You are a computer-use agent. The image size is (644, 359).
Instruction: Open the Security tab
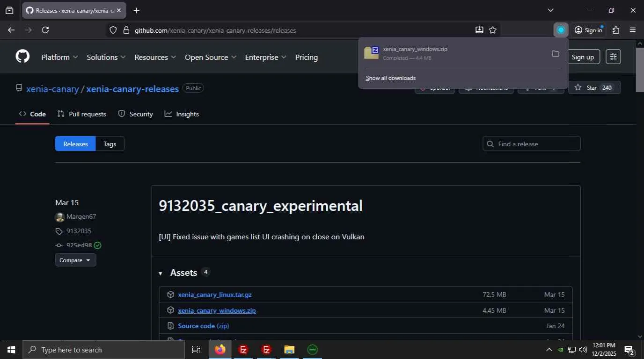[x=135, y=114]
